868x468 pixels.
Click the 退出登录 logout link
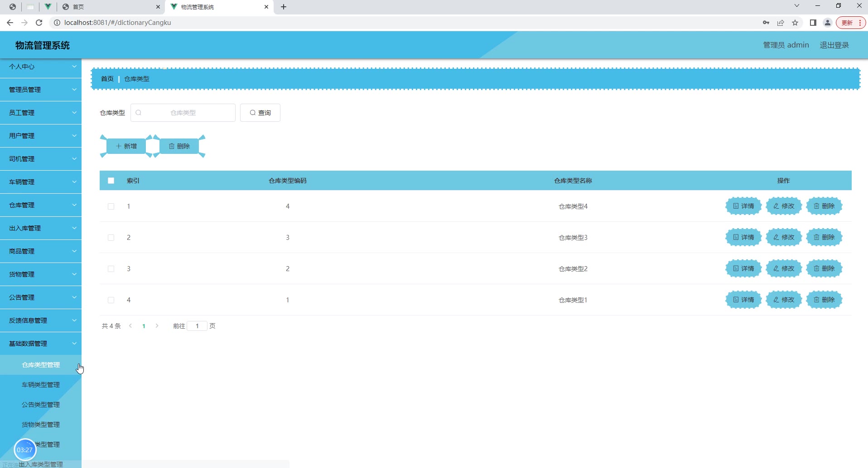[834, 45]
